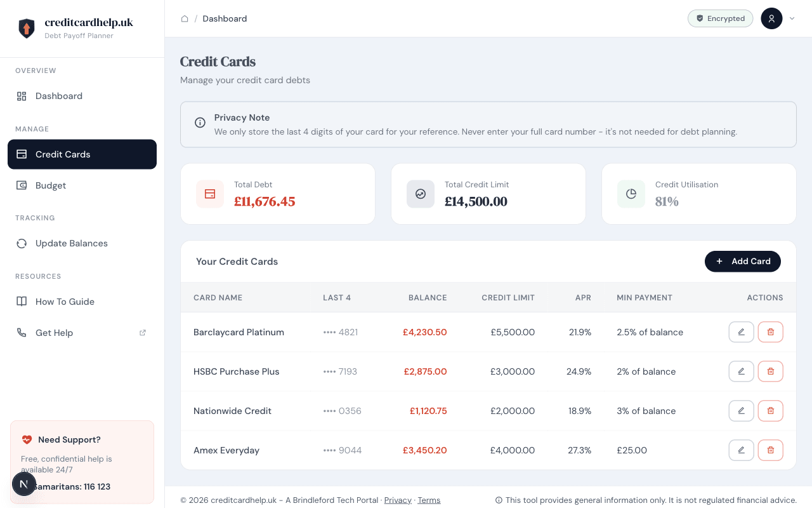
Task: Click the Privacy Note info icon
Action: pyautogui.click(x=200, y=123)
